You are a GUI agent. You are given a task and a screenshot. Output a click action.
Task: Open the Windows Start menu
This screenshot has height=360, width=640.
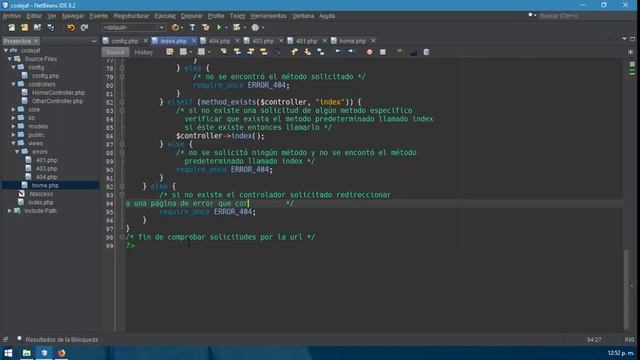click(x=8, y=353)
